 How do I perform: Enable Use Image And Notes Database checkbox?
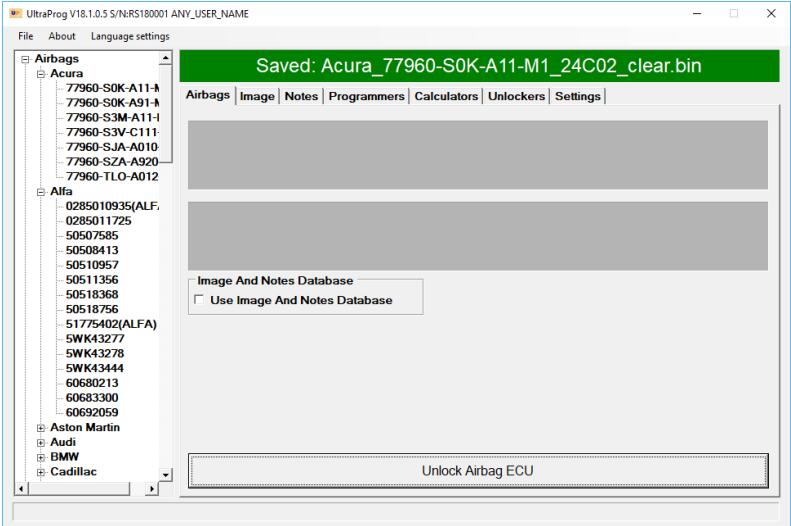(x=199, y=300)
